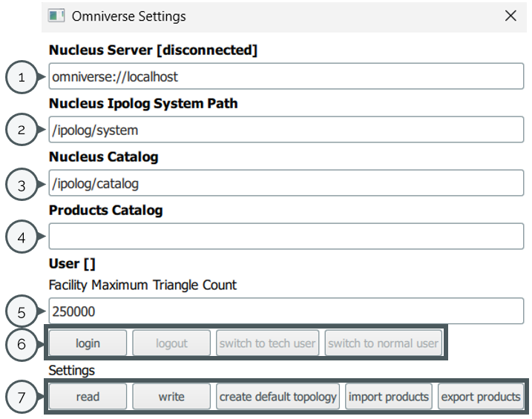Screen dimensions: 532x419
Task: Click create default topology button
Action: pos(278,396)
